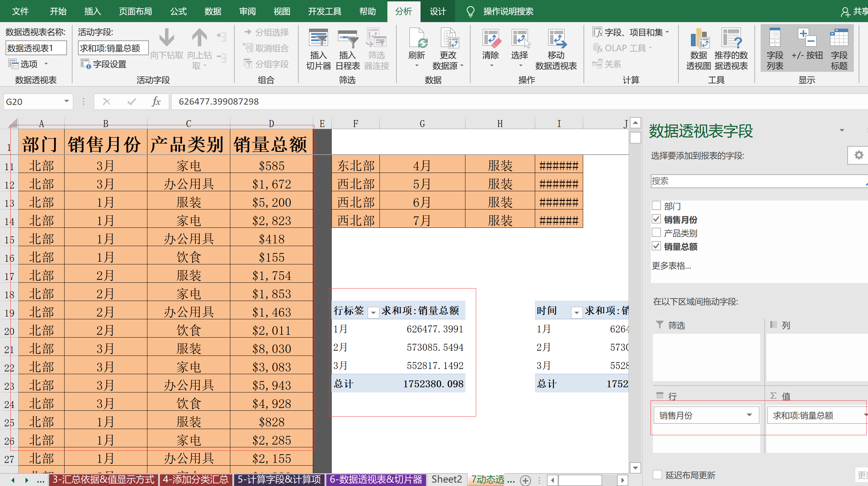The image size is (868, 486).
Task: Go to next sheet tab arrow
Action: pos(27,480)
